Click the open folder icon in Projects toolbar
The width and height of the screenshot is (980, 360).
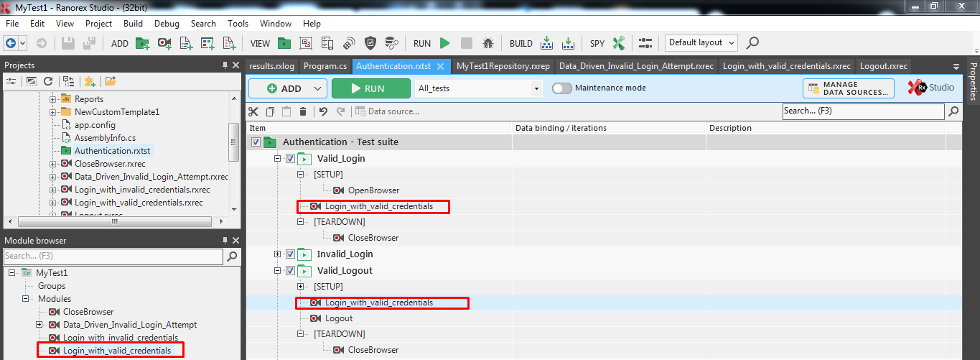tap(111, 81)
